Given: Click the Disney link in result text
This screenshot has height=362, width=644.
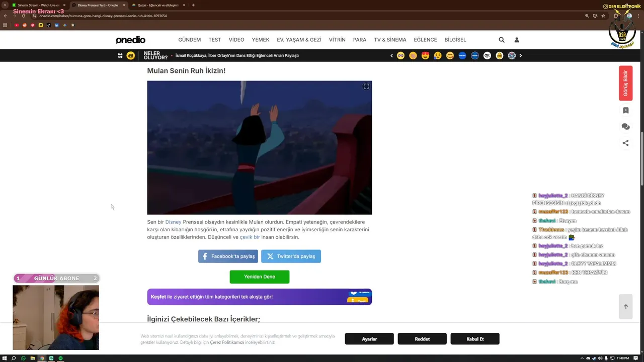Looking at the screenshot, I should tap(173, 222).
